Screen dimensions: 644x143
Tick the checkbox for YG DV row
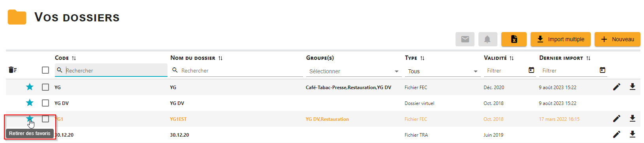(x=45, y=103)
